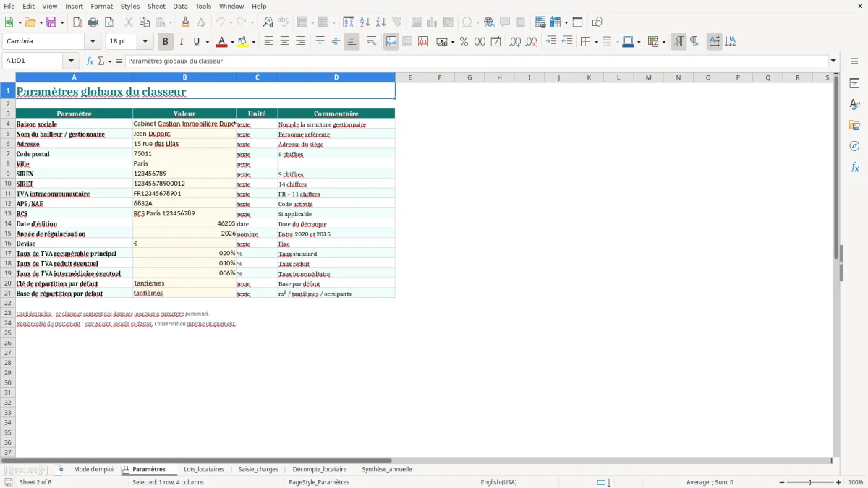Sort descending with Z-A icon
Screen dimensions: 868x488
click(x=381, y=22)
